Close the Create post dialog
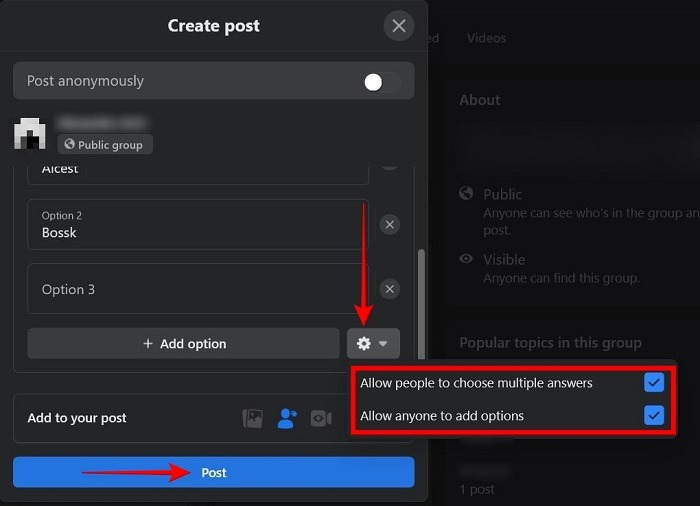The height and width of the screenshot is (506, 700). 399,25
